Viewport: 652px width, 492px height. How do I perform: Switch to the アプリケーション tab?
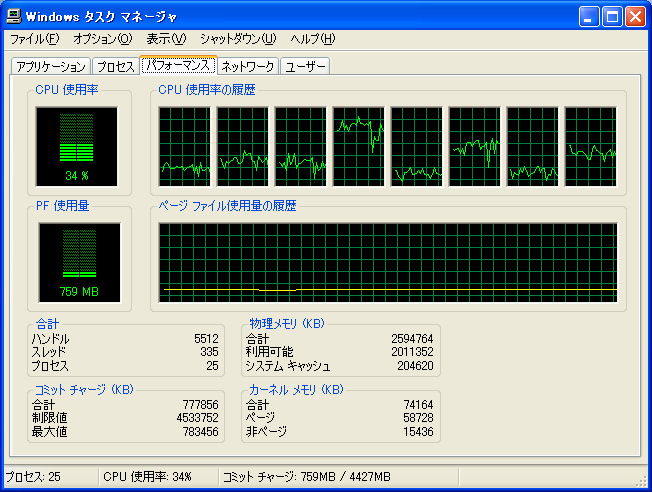(51, 67)
